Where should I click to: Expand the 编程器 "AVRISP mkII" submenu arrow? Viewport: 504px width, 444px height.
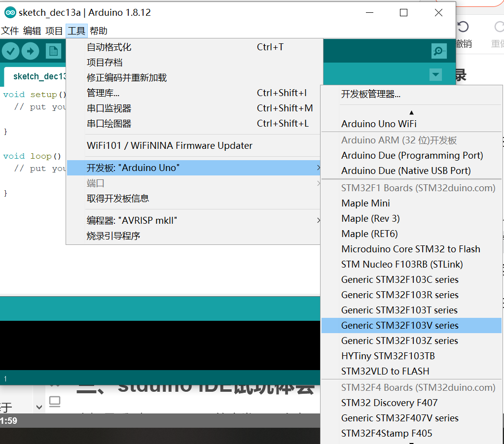click(318, 220)
